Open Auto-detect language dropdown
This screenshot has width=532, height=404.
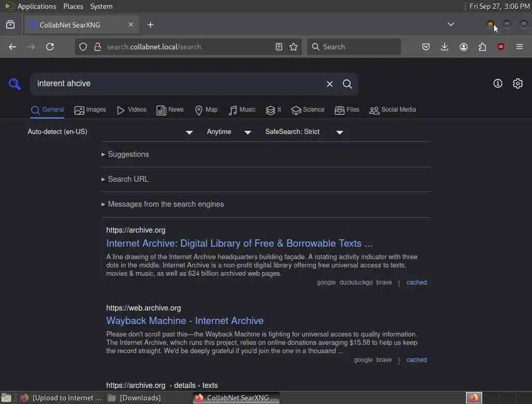(x=110, y=132)
